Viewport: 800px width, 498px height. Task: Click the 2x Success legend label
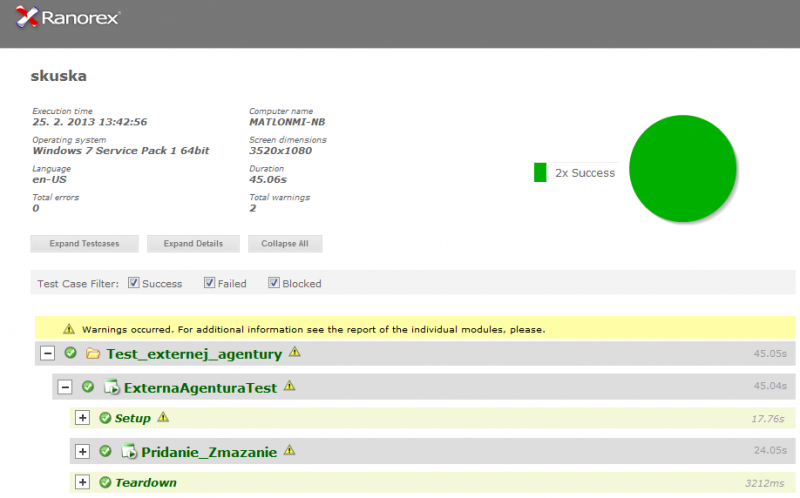(x=585, y=173)
